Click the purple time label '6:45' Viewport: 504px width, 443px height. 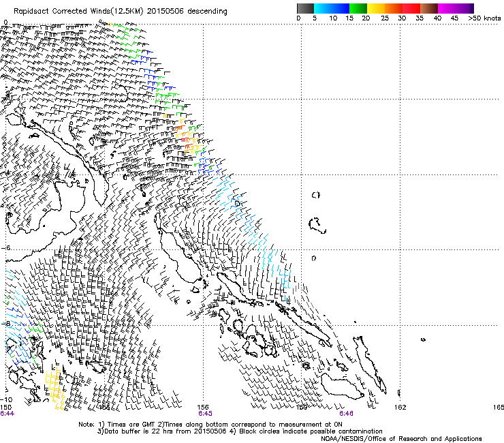(205, 414)
